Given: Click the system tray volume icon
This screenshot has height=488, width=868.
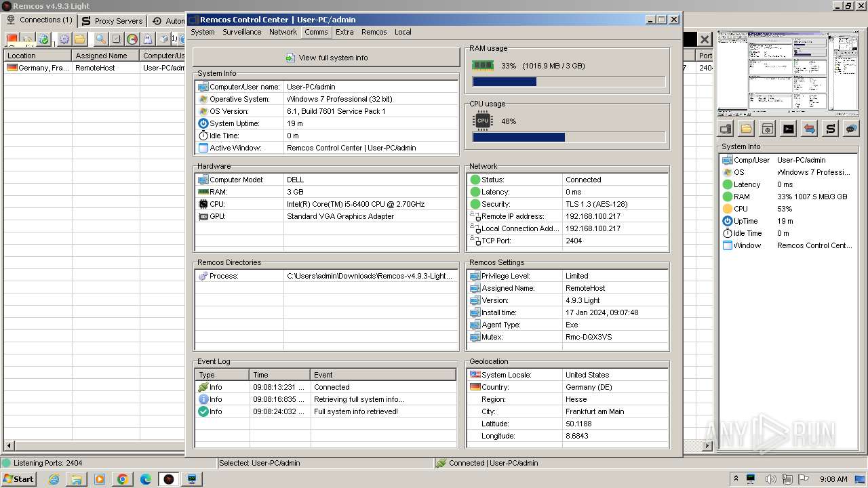Looking at the screenshot, I should (x=771, y=479).
